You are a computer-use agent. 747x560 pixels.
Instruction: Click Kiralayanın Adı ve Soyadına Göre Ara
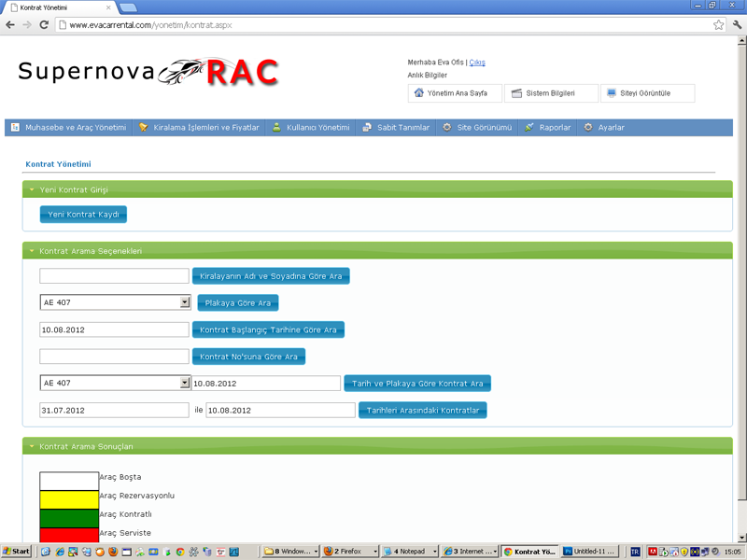tap(271, 276)
